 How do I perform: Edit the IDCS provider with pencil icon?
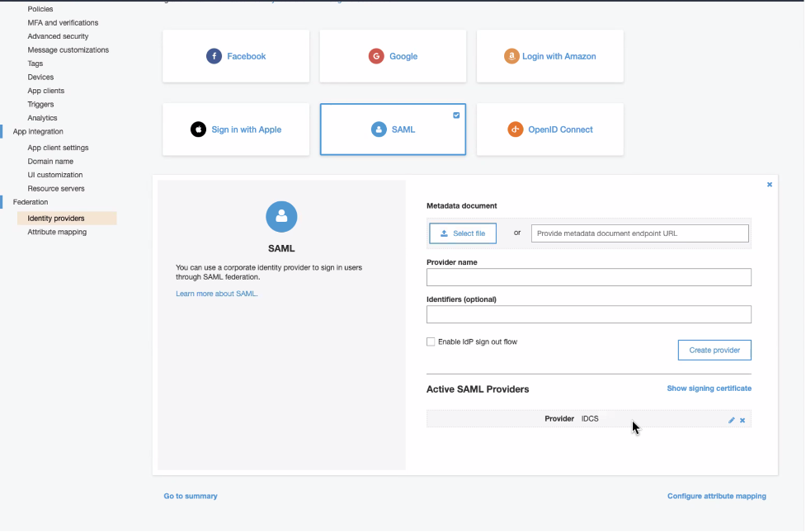click(x=732, y=421)
